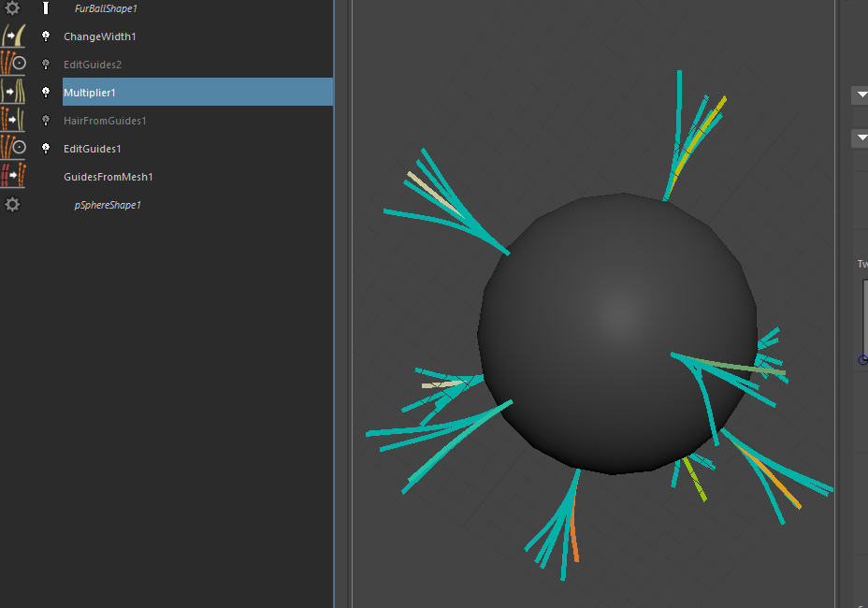Select the GuidesFromMesh1 operator
Image resolution: width=868 pixels, height=608 pixels.
108,177
